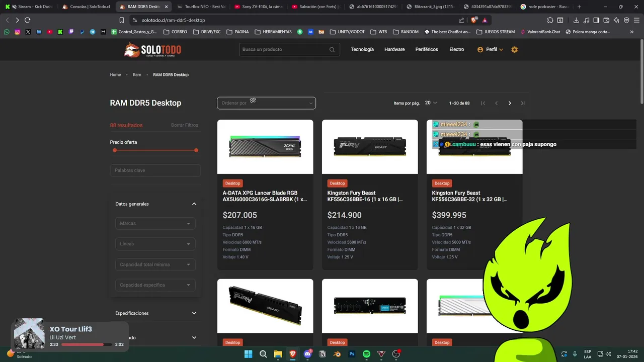Go to the next page of results
This screenshot has height=362, width=644.
tap(510, 103)
